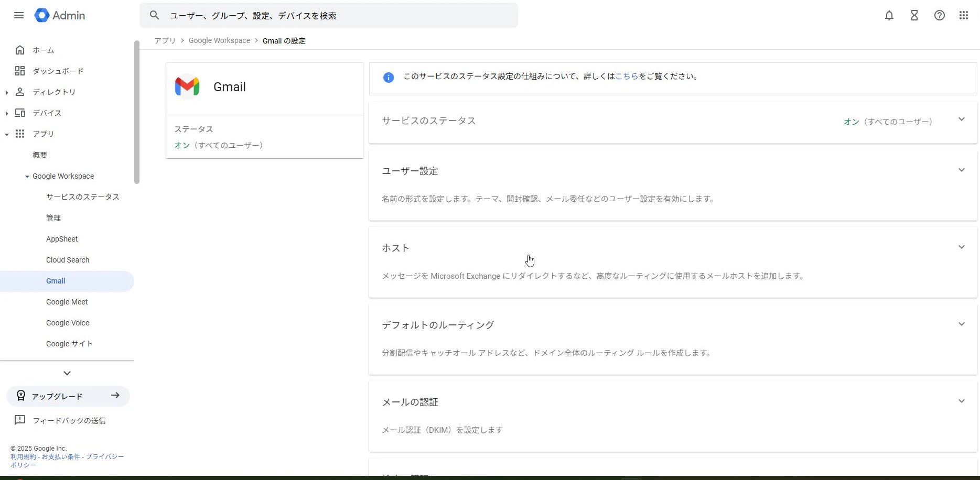
Task: Open the help icon in the top bar
Action: 939,15
